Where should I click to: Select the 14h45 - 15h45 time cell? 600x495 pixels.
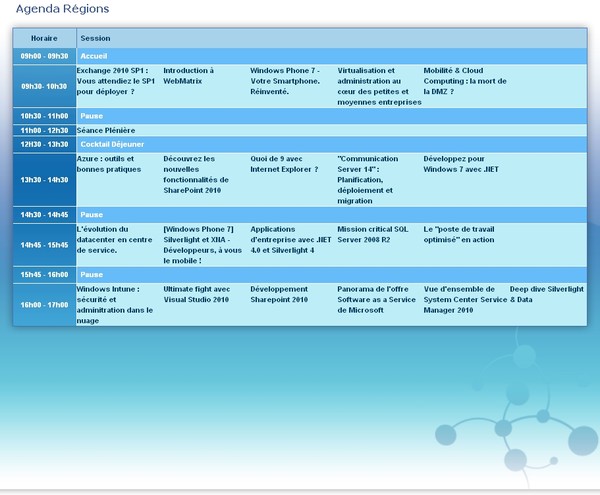point(44,245)
